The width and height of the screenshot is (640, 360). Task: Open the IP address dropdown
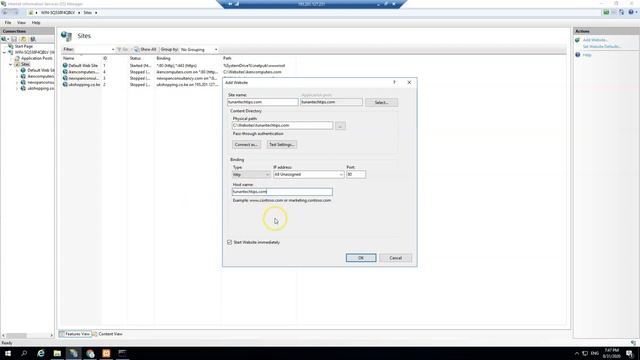pyautogui.click(x=309, y=174)
